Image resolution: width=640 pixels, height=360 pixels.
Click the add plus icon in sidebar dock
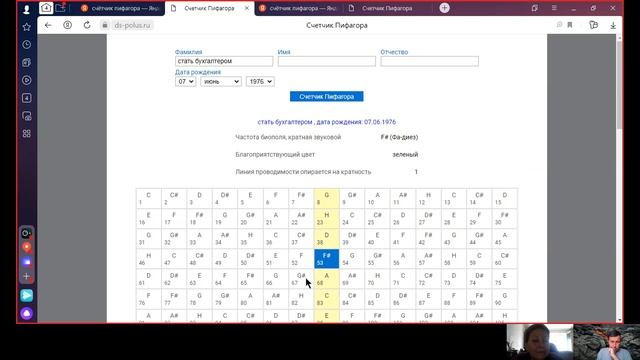pyautogui.click(x=27, y=276)
